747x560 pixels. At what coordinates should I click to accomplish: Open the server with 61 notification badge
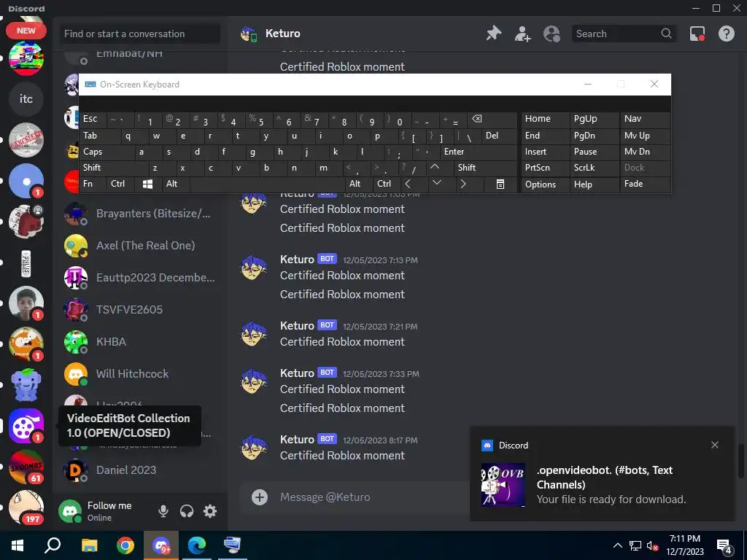click(x=26, y=467)
